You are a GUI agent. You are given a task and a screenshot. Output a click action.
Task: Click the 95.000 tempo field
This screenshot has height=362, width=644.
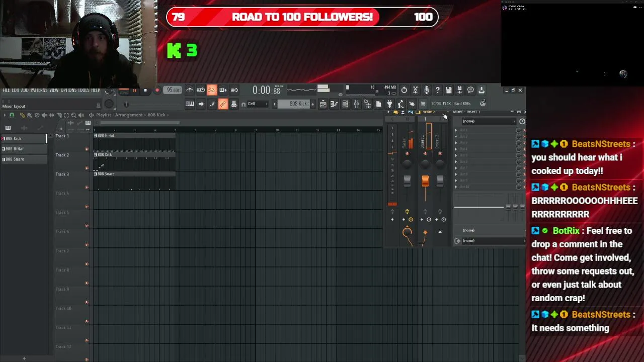pyautogui.click(x=174, y=90)
